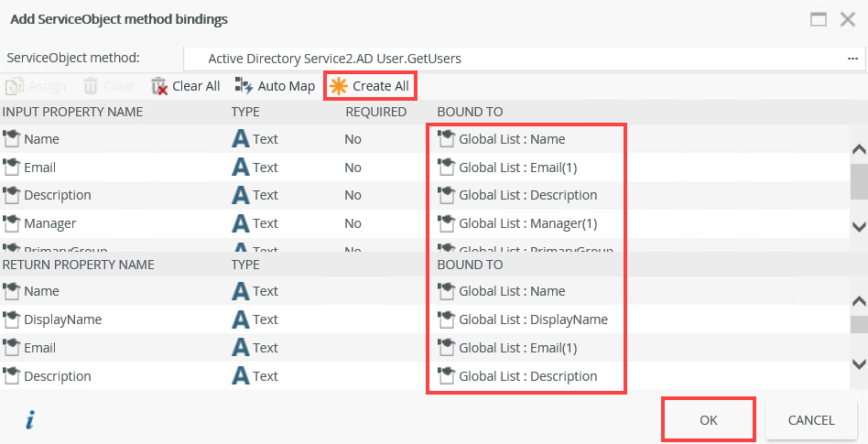
Task: Sort by INPUT PROPERTY NAME column header
Action: point(72,112)
